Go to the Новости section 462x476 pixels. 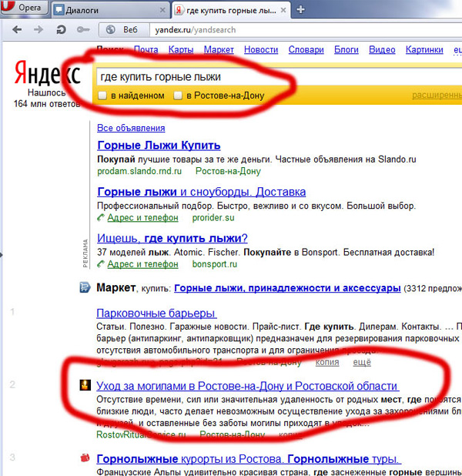[x=259, y=50]
